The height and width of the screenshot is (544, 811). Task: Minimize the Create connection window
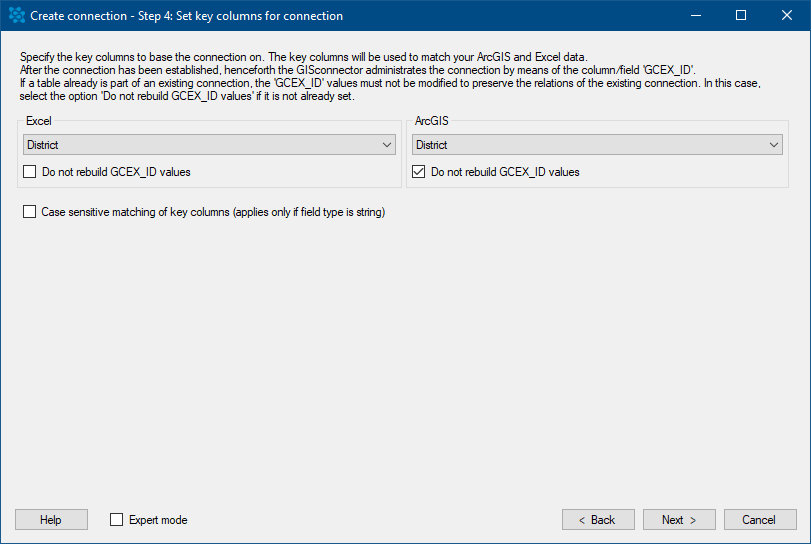coord(696,16)
